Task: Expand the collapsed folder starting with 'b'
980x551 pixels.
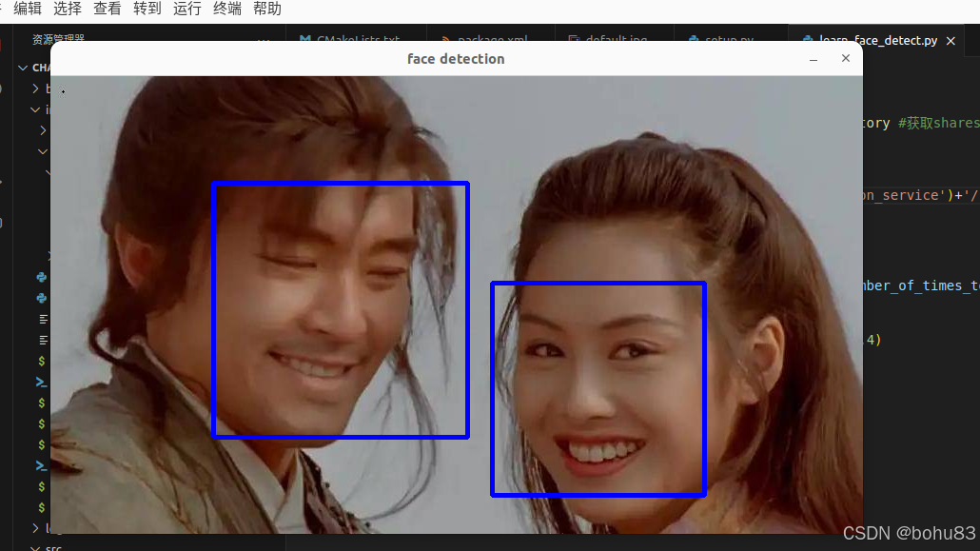Action: coord(35,89)
